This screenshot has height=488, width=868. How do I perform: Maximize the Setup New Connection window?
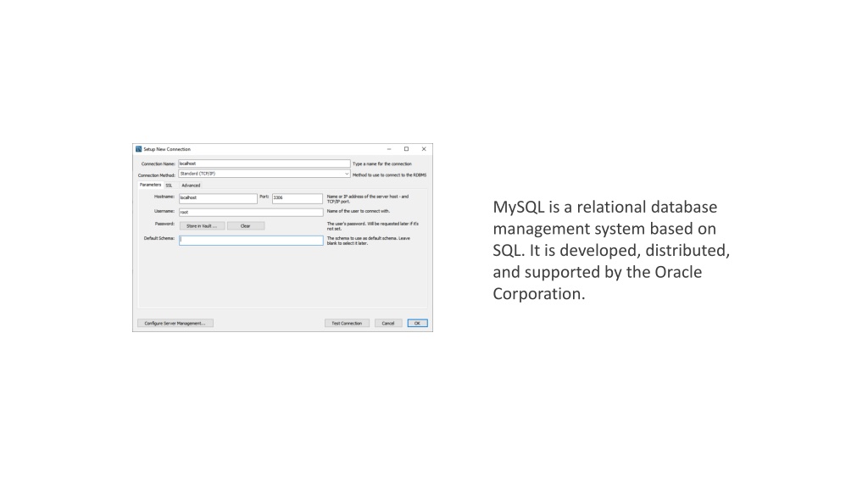pos(406,149)
